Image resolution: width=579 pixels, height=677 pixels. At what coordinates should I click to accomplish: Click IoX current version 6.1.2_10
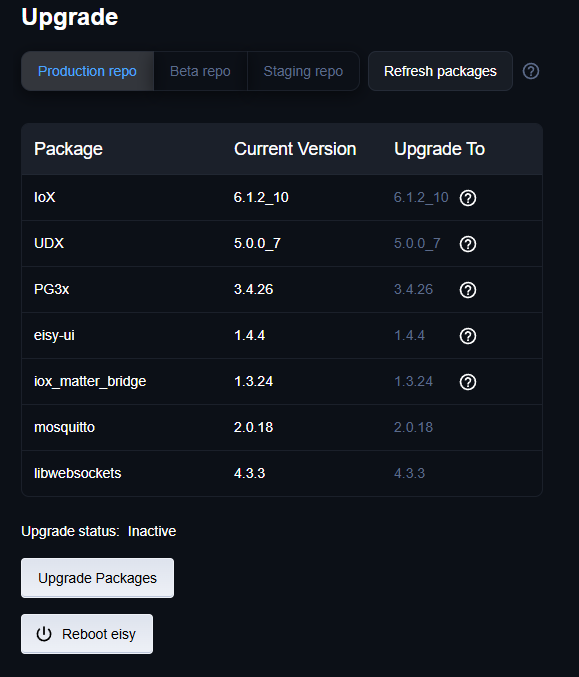coord(261,197)
